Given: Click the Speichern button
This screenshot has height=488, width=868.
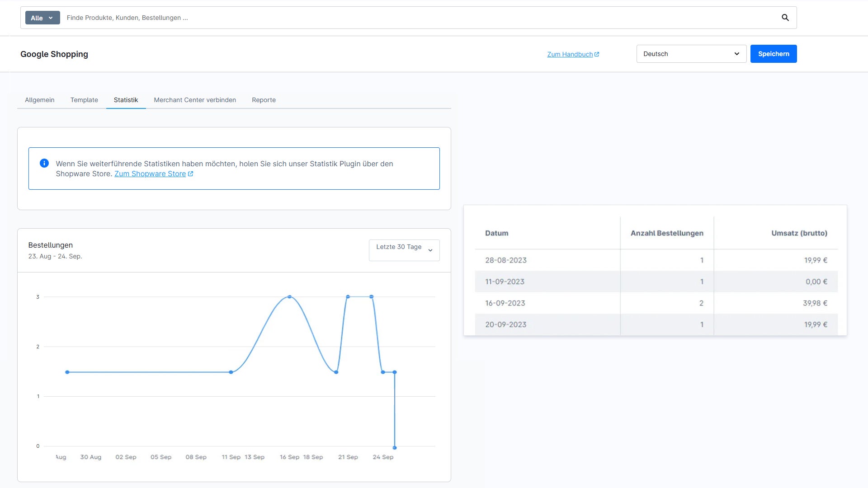Looking at the screenshot, I should pos(774,54).
